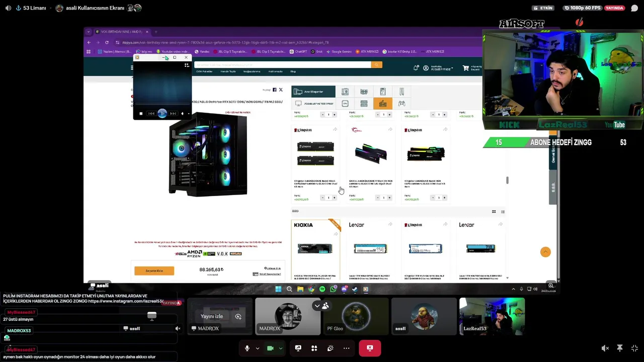Switch SSD section to list view
This screenshot has width=644, height=362.
[503, 212]
